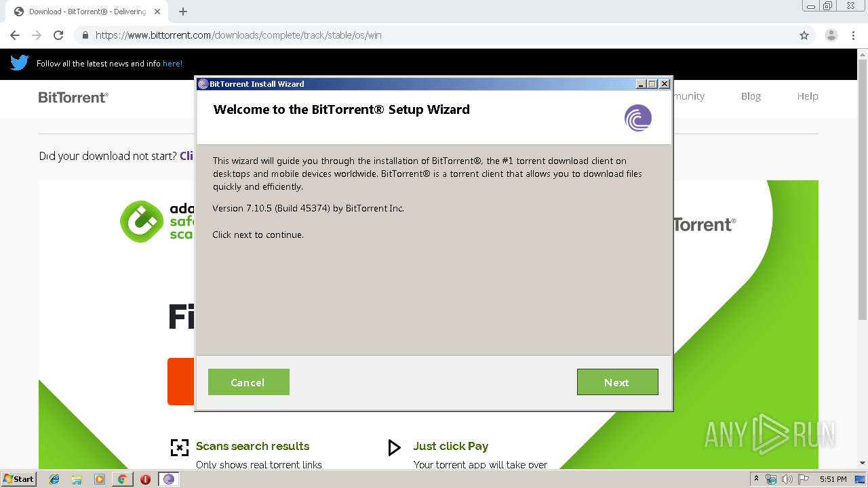Click the 'Scans search results' heading
Screen dimensions: 868x488
[x=252, y=446]
